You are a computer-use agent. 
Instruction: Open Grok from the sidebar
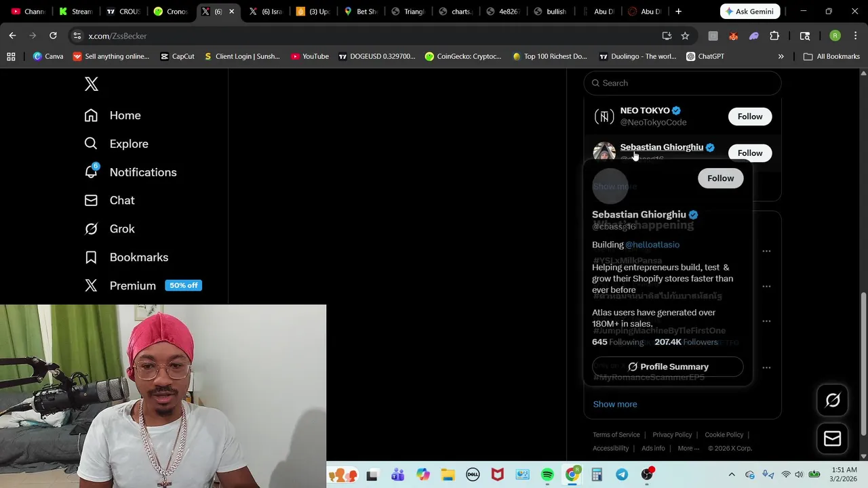click(109, 229)
